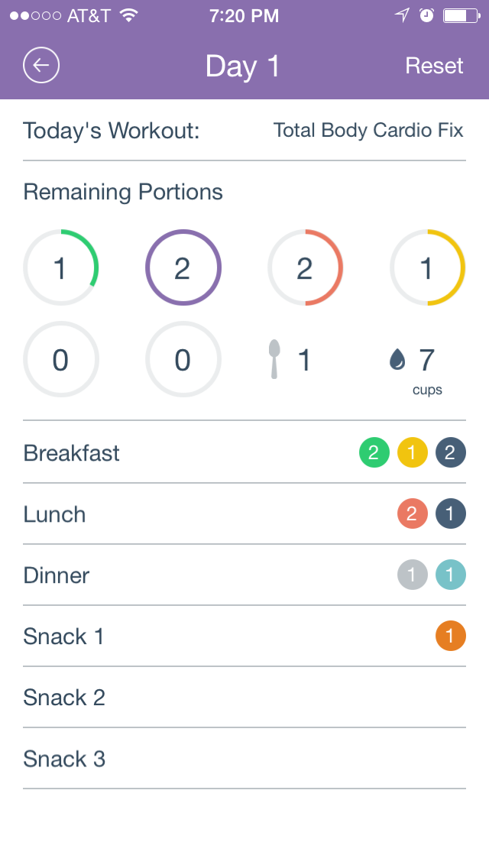Select the green portion circle showing 1

[x=61, y=267]
